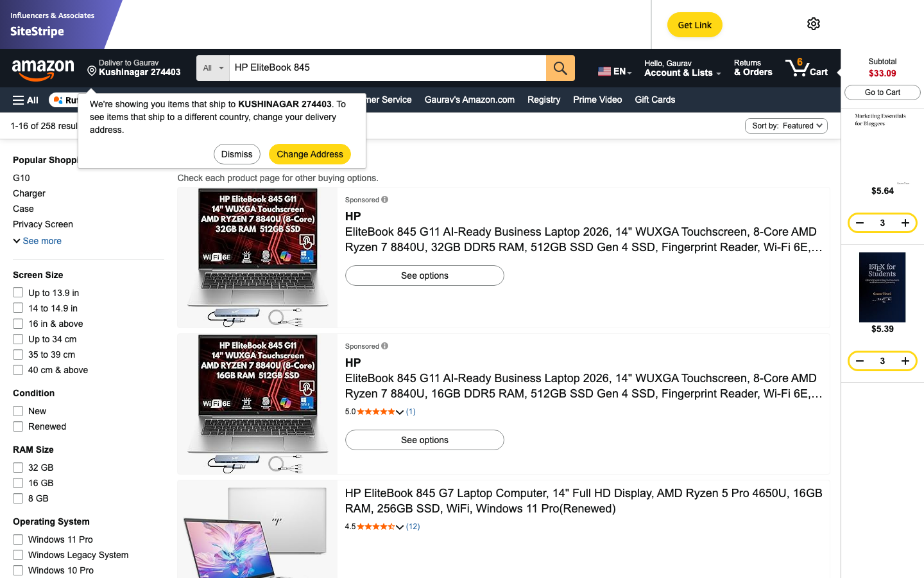Screen dimensions: 924x578
Task: Open the (1) review link
Action: pos(411,412)
